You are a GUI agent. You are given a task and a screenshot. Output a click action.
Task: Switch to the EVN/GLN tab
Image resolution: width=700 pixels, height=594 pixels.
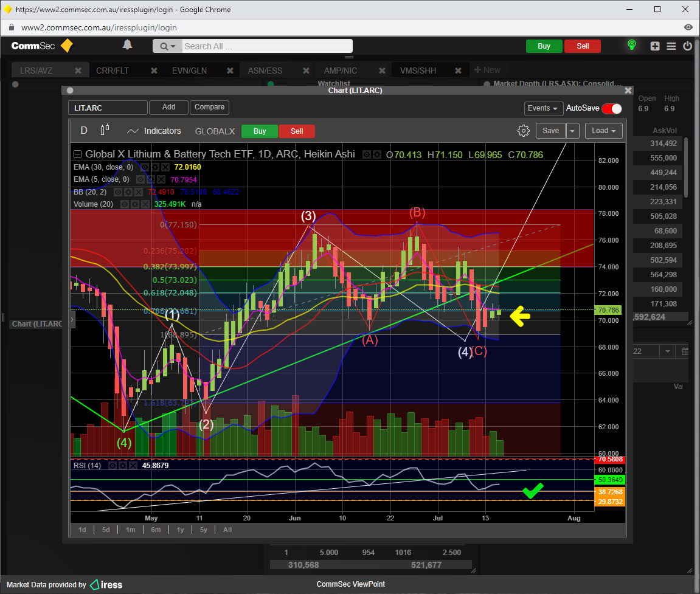click(x=189, y=71)
